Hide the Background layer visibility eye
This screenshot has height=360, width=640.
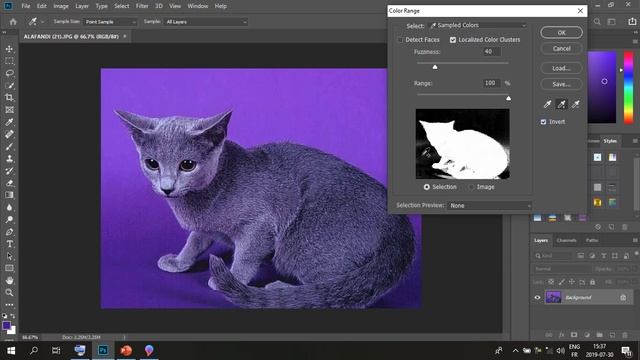[x=537, y=298]
